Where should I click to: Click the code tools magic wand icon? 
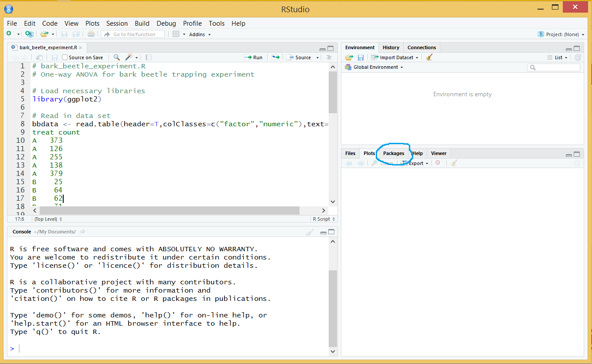[x=129, y=57]
